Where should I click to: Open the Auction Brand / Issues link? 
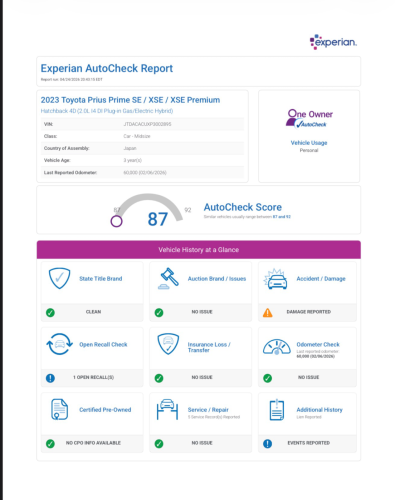click(217, 279)
